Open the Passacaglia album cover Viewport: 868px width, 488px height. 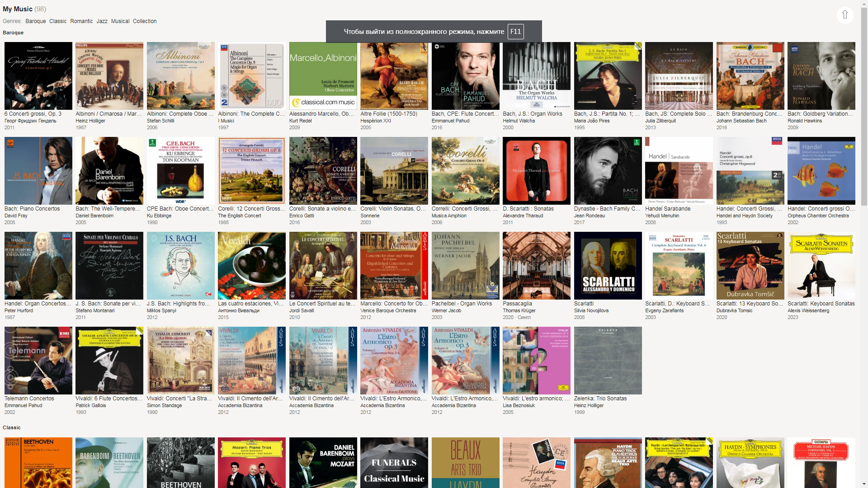537,266
